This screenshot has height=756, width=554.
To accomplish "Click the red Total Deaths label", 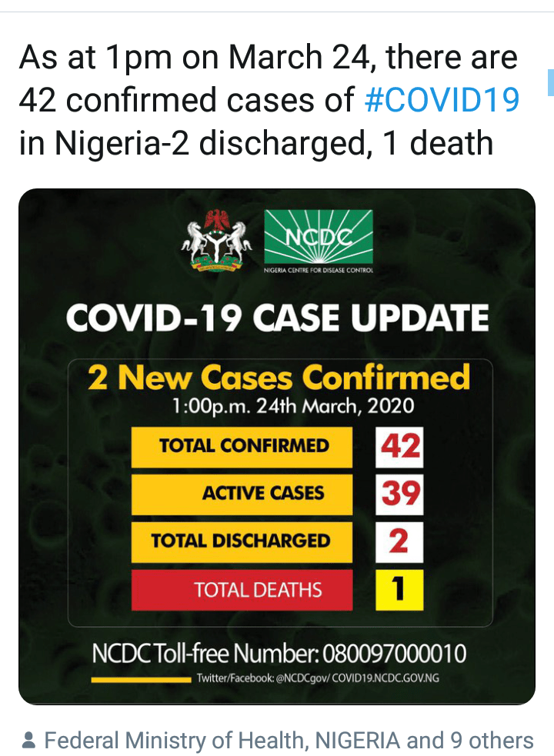I will [x=242, y=590].
